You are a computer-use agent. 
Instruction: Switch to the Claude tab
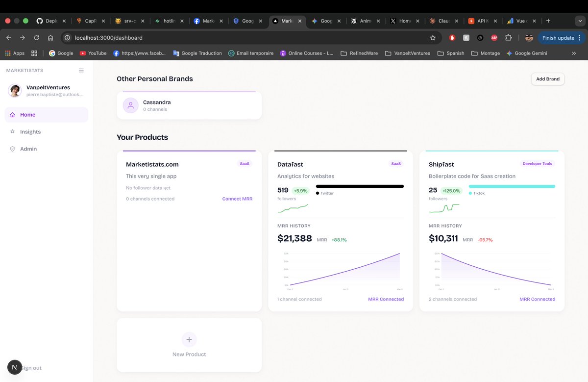click(444, 21)
